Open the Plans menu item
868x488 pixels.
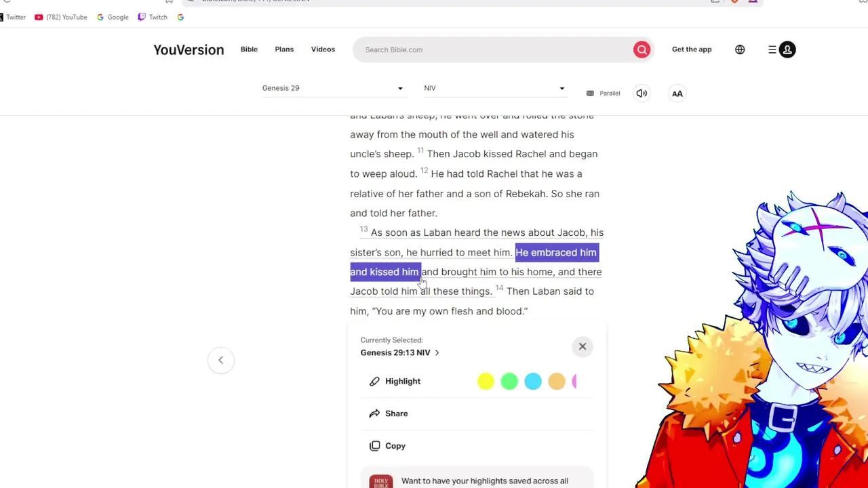click(284, 49)
